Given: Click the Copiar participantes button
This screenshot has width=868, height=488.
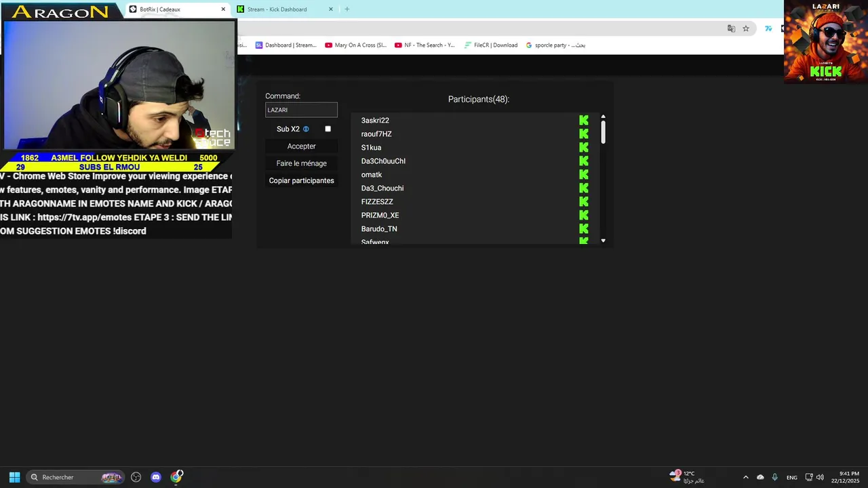Looking at the screenshot, I should (301, 181).
